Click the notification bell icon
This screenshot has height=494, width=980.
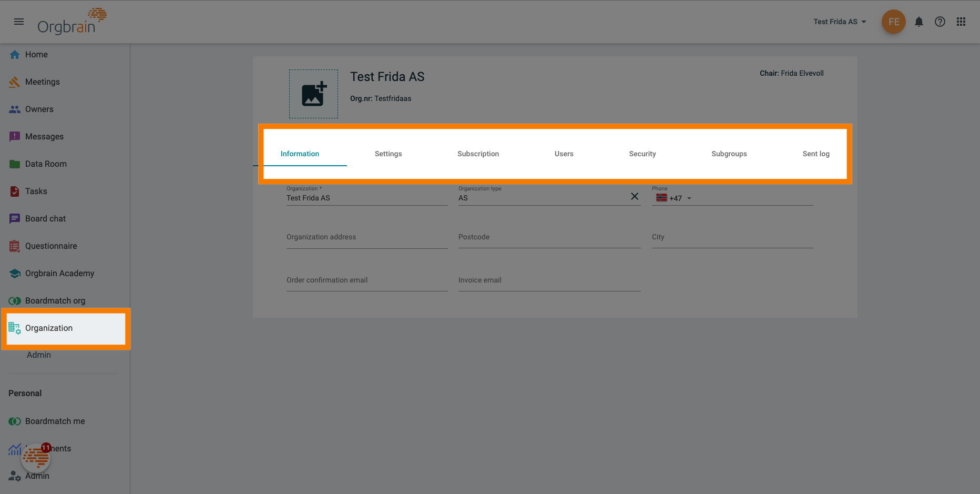pos(919,22)
